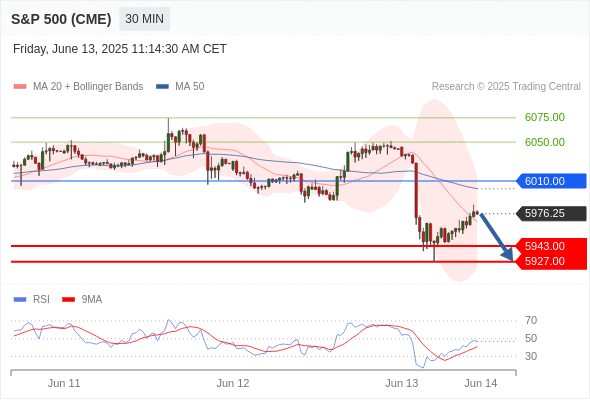Viewport: 590px width, 400px height.
Task: Toggle the MA 50 legend label
Action: [x=190, y=87]
